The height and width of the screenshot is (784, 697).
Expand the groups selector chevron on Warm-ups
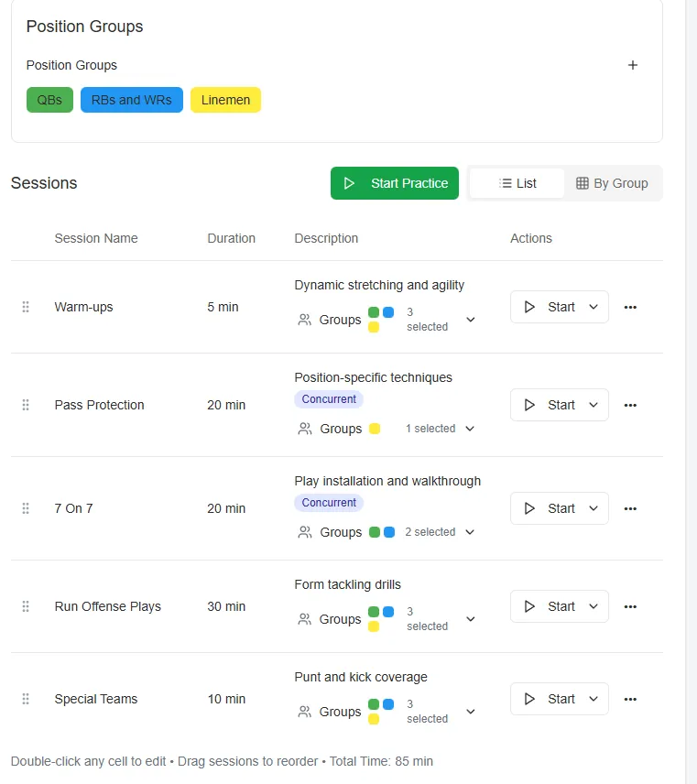pos(470,320)
